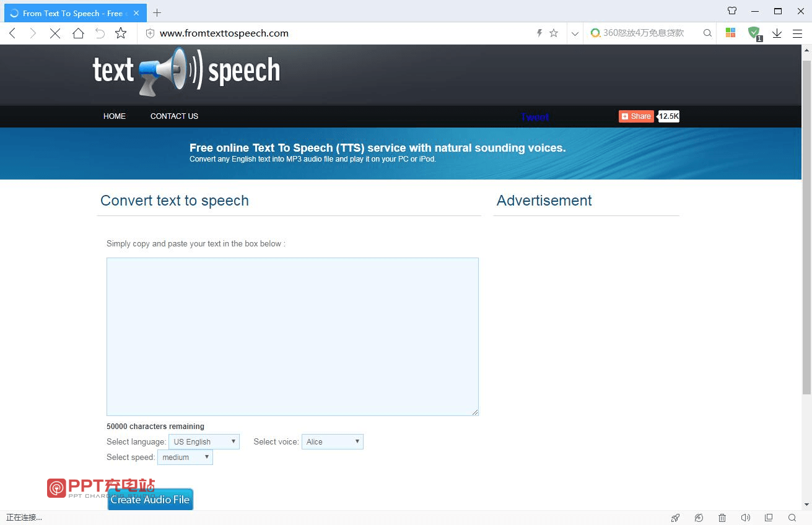This screenshot has width=812, height=525.
Task: Click the green shield security icon
Action: (x=753, y=33)
